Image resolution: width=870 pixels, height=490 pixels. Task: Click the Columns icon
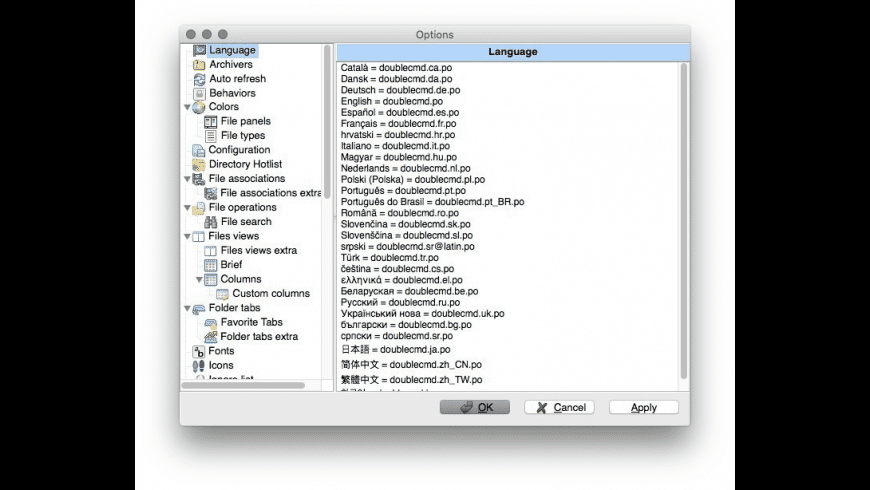click(x=211, y=280)
